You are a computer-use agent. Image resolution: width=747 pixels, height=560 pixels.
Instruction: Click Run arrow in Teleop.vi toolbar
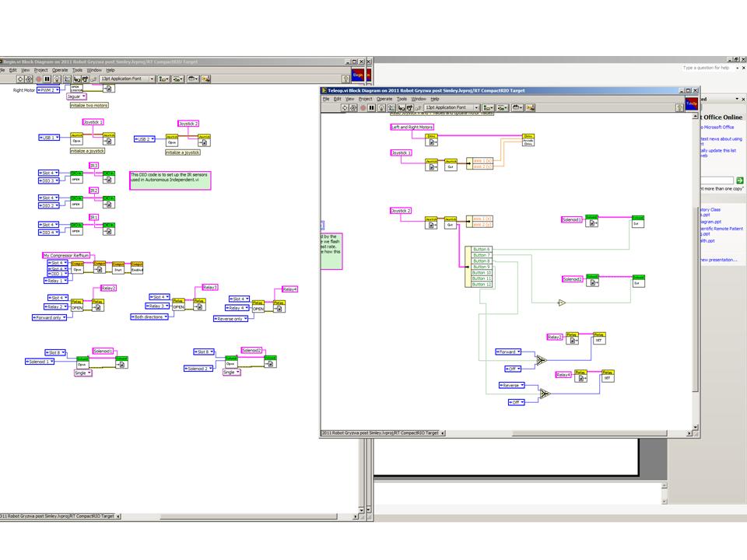345,108
